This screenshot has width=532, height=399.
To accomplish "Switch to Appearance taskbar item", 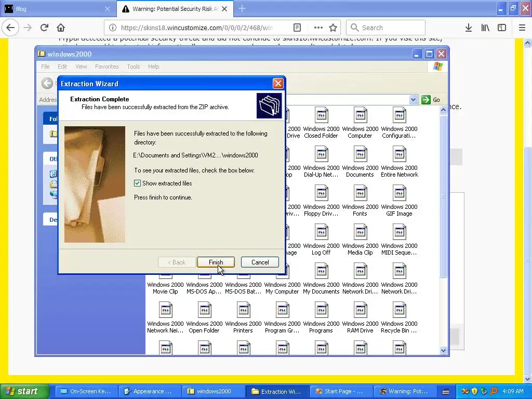I will point(149,391).
